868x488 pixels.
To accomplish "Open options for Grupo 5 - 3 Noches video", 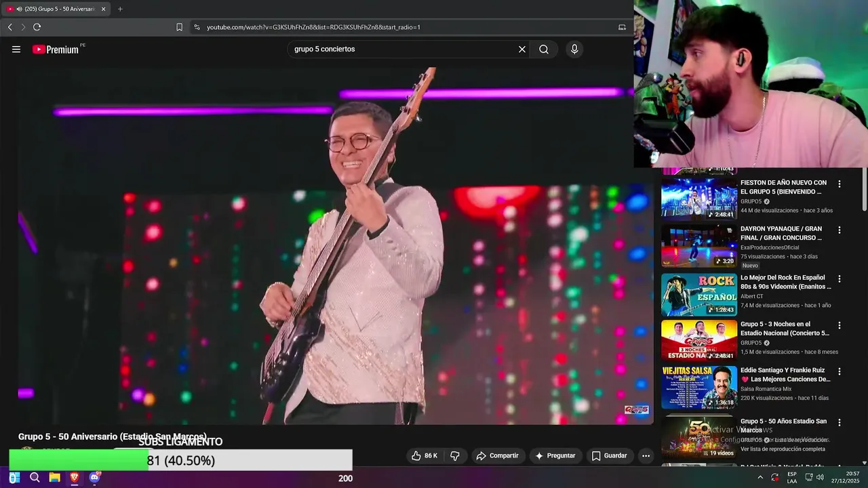I will click(840, 325).
